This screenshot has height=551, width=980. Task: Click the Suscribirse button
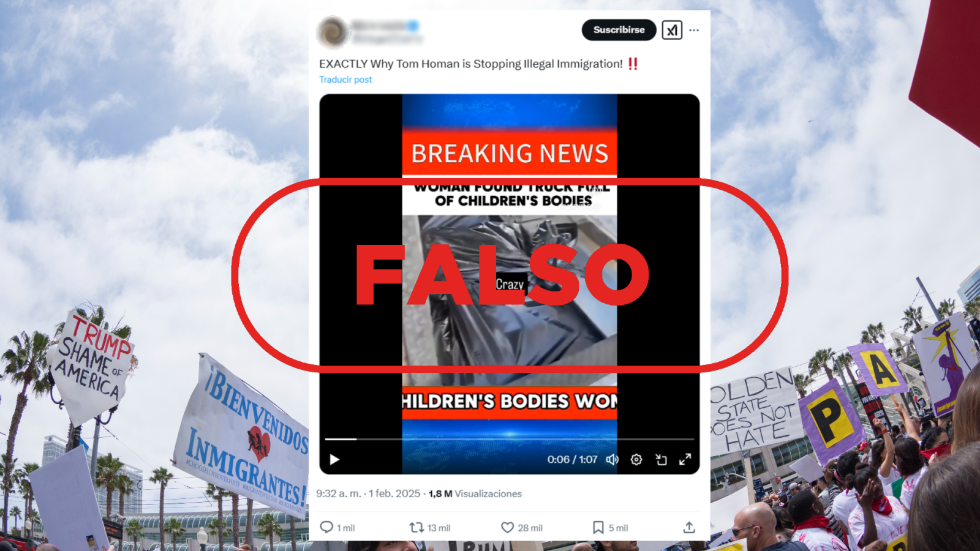[619, 30]
